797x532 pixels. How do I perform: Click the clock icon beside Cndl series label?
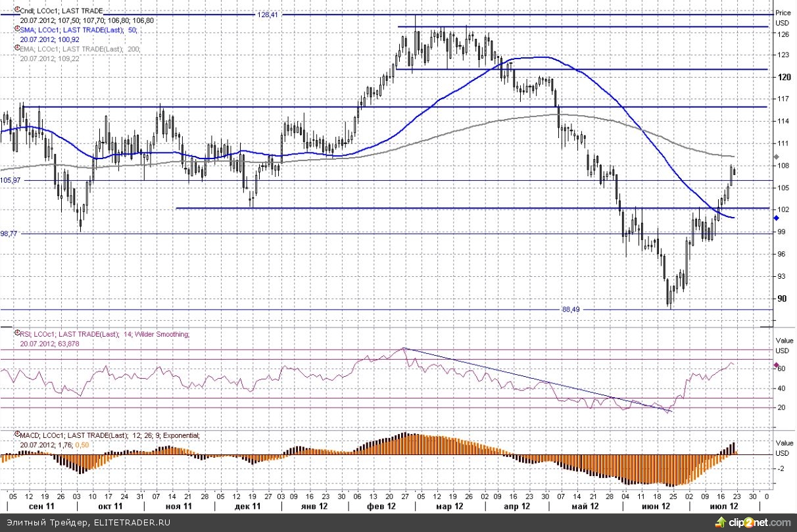[x=16, y=12]
